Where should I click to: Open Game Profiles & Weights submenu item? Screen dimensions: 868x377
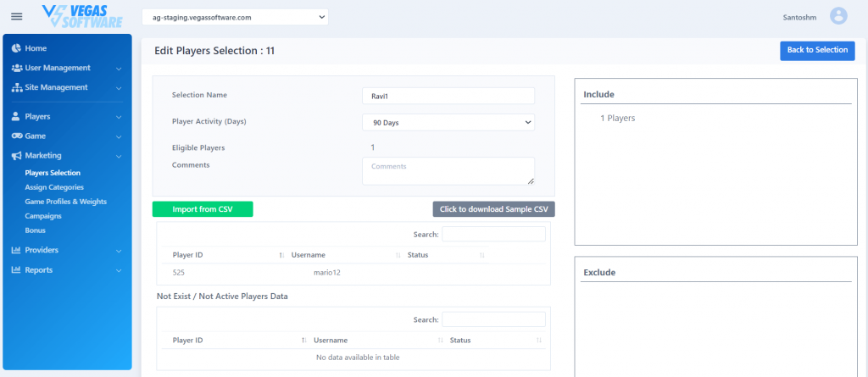(66, 202)
